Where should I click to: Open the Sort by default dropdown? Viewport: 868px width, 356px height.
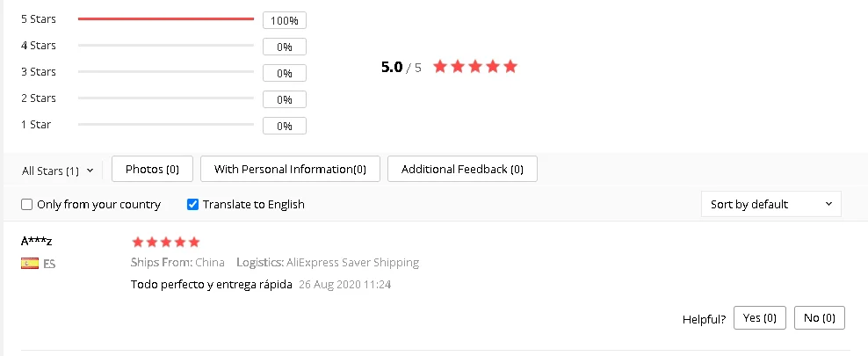pos(770,204)
